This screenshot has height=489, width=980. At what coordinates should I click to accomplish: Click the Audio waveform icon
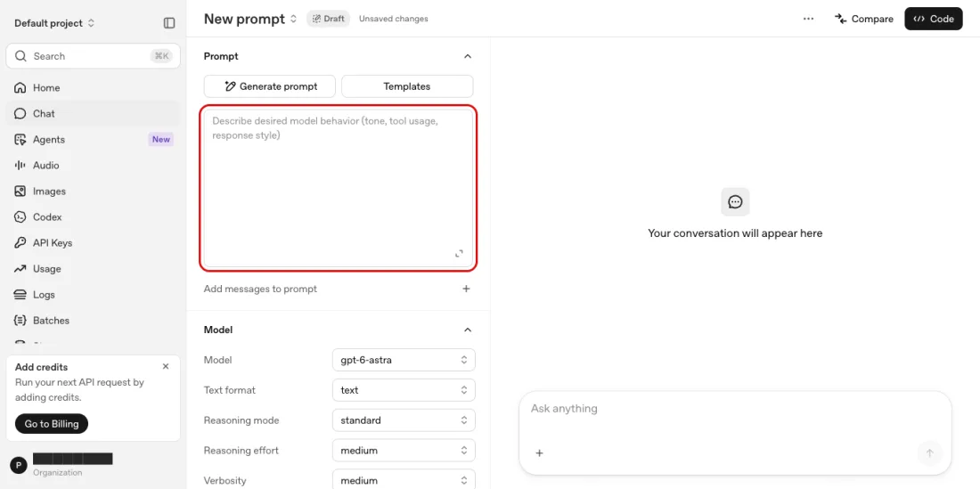pos(20,166)
